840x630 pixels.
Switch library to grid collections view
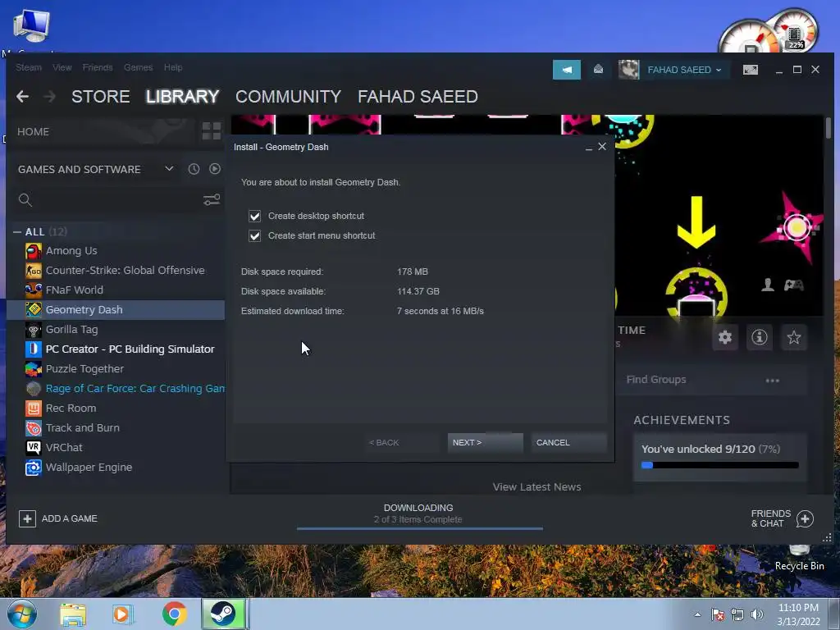coord(212,131)
